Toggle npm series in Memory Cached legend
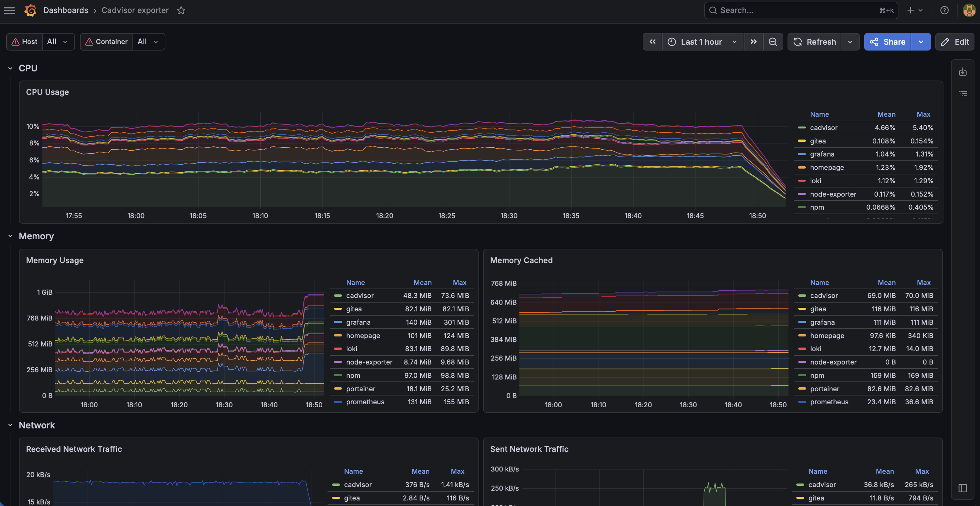 [817, 375]
